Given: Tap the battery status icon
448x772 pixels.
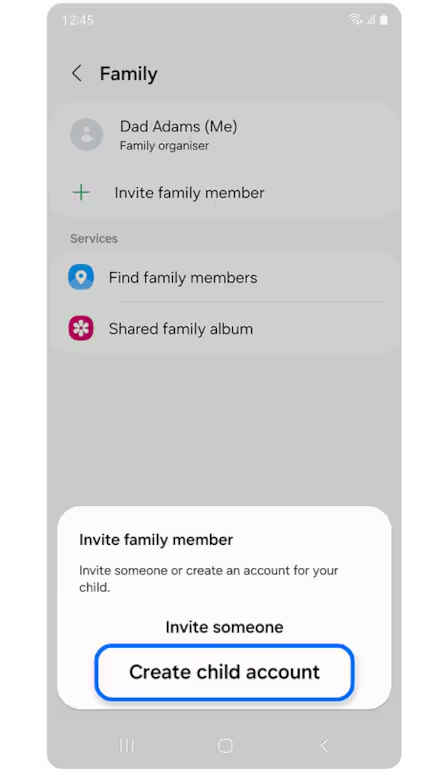Looking at the screenshot, I should pyautogui.click(x=384, y=19).
